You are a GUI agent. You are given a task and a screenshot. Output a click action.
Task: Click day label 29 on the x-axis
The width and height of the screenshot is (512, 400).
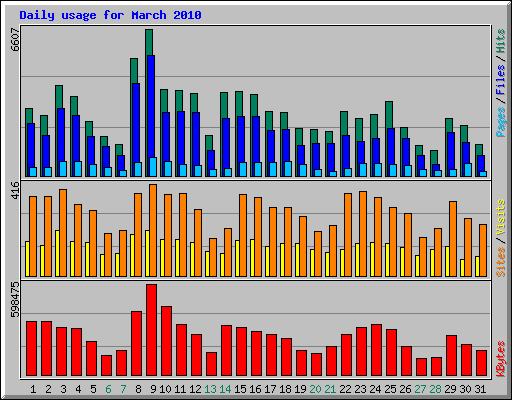[x=450, y=389]
